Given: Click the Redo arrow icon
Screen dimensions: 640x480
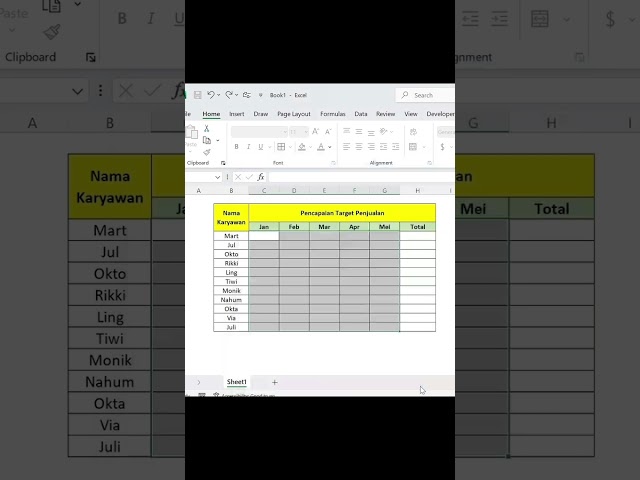Looking at the screenshot, I should pyautogui.click(x=229, y=95).
